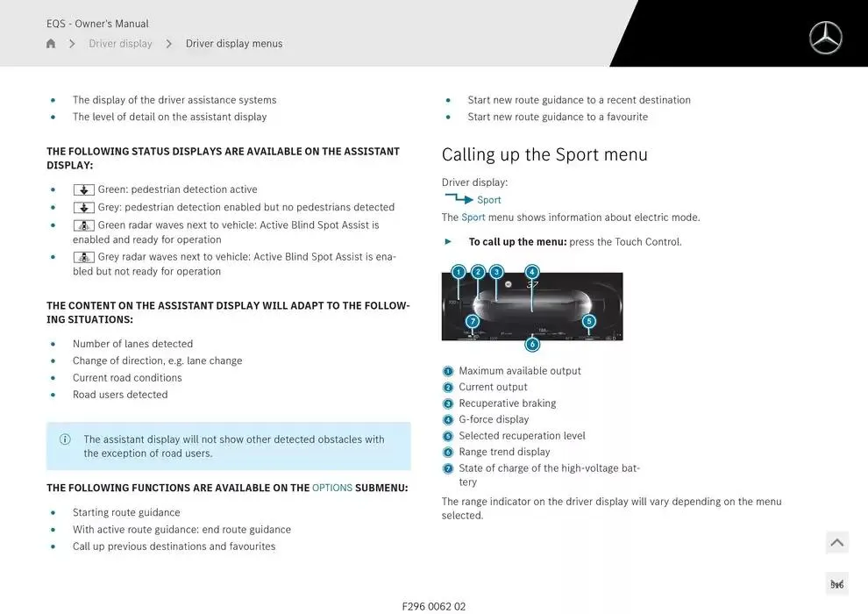Click the green pedestrian detection icon
This screenshot has height=614, width=868.
coord(83,189)
